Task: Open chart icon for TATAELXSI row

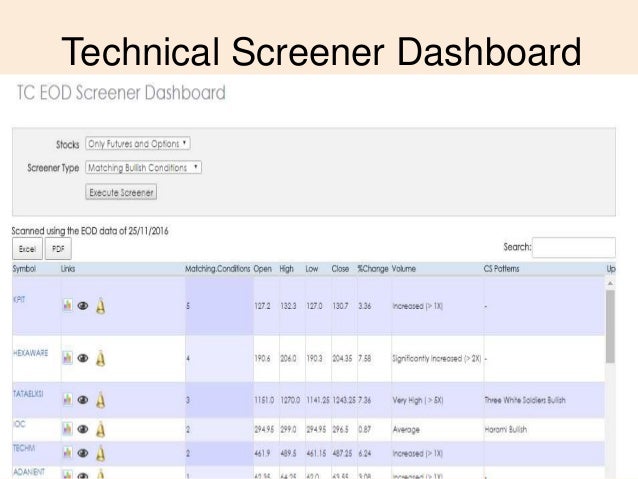Action: pyautogui.click(x=68, y=399)
